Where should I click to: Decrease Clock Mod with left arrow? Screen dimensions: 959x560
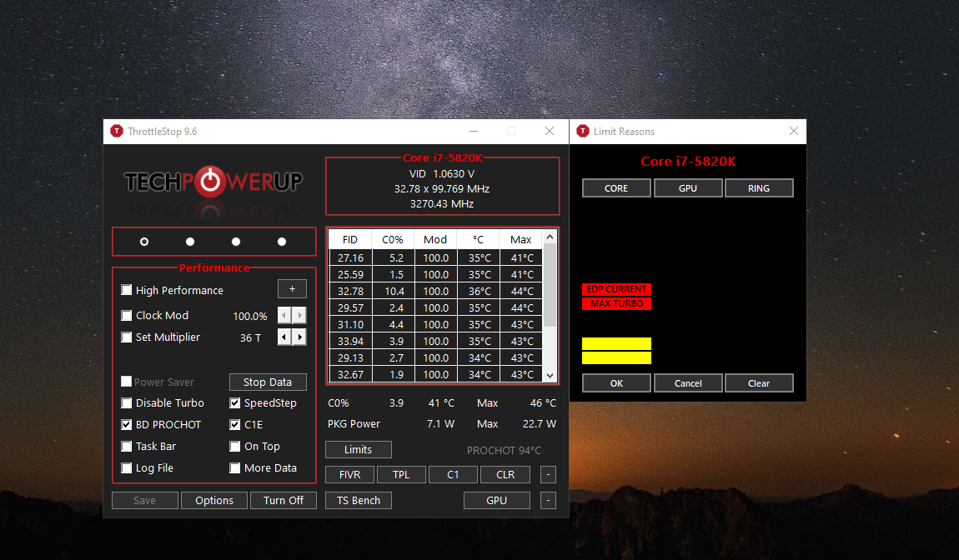tap(284, 316)
